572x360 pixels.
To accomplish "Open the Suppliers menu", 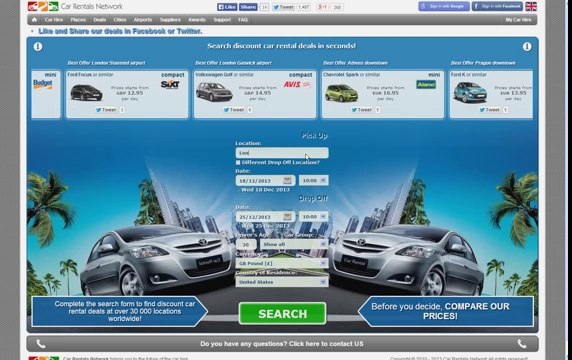I will point(170,20).
